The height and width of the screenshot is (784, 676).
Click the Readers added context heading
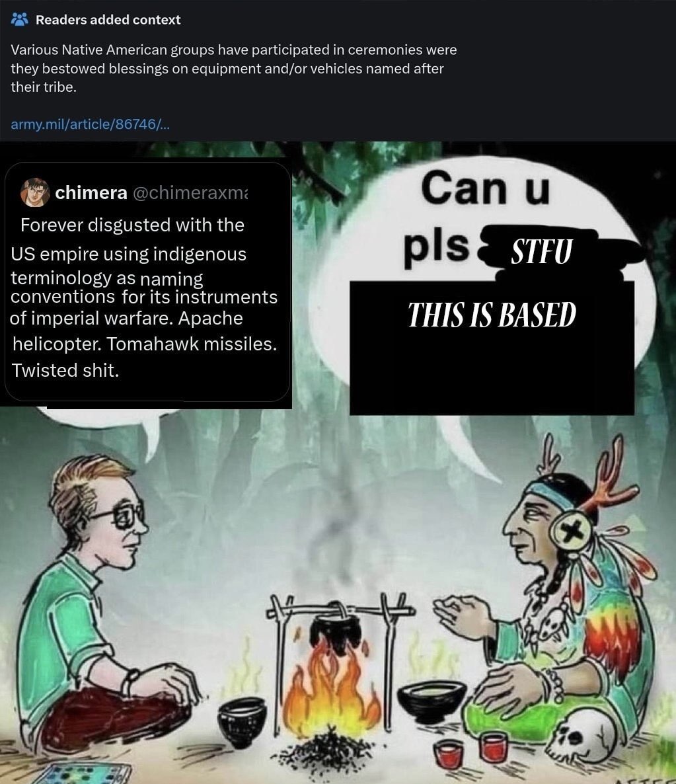pyautogui.click(x=108, y=19)
